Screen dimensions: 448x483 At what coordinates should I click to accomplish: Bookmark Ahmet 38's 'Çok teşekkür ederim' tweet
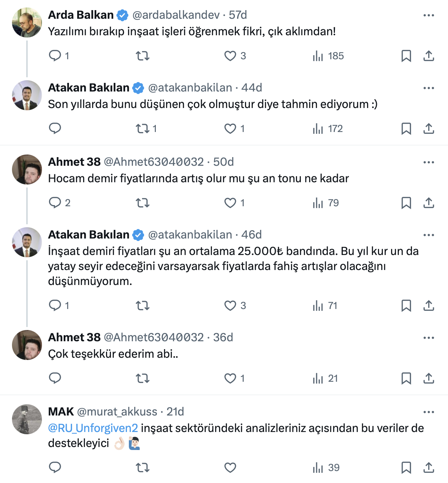click(406, 378)
